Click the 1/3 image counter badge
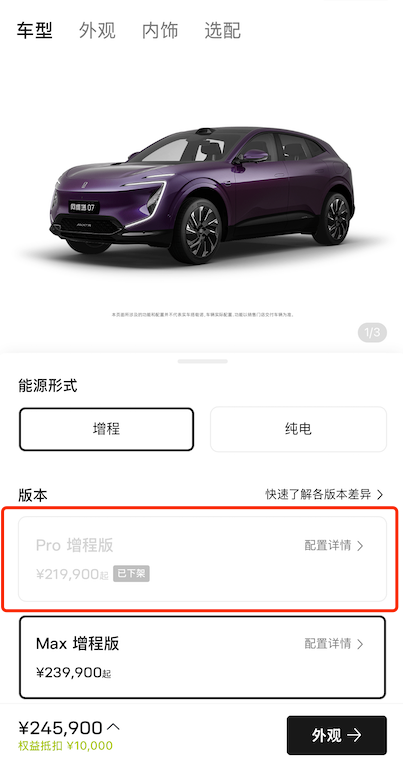Image resolution: width=403 pixels, height=768 pixels. point(372,333)
